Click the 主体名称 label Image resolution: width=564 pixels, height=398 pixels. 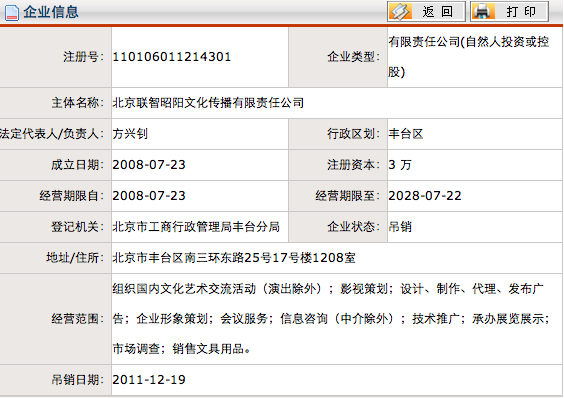coord(78,103)
